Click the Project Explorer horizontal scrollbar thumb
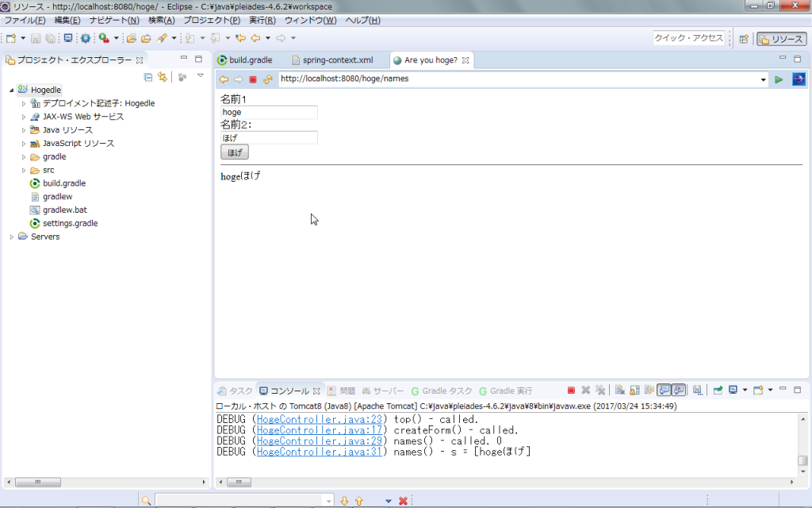Screen dimensions: 812x508 coord(38,482)
